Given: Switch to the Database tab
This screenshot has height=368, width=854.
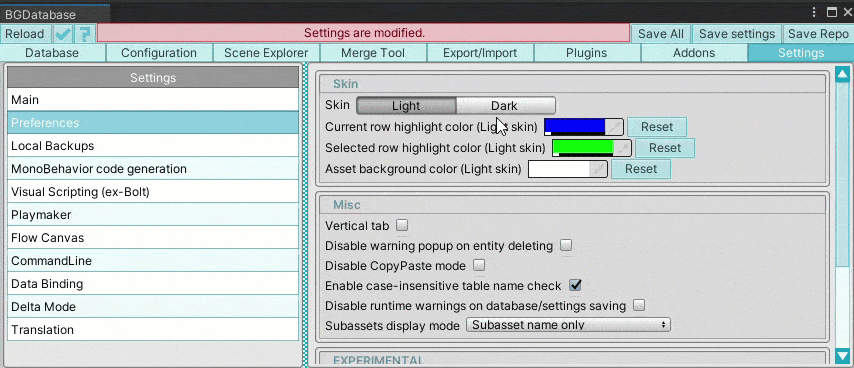Looking at the screenshot, I should point(52,53).
